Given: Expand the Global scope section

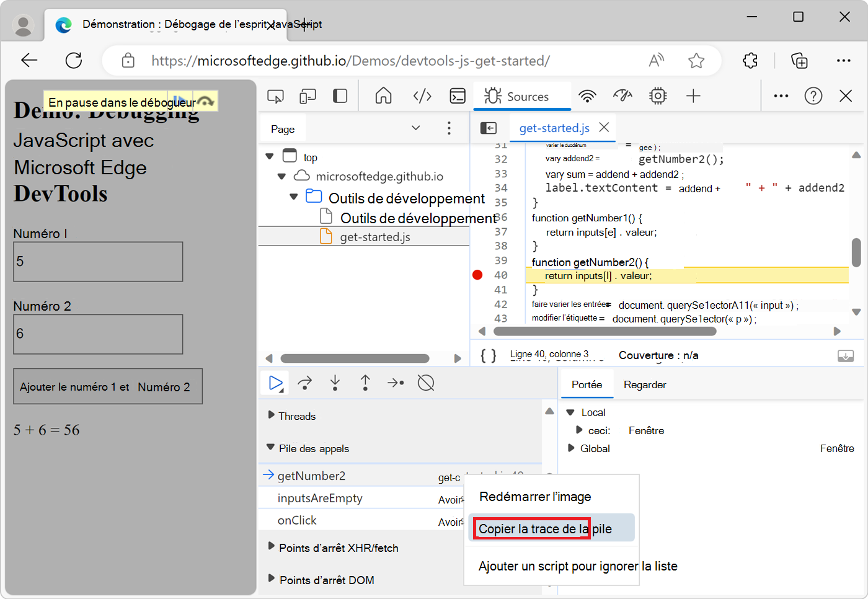Looking at the screenshot, I should coord(571,448).
